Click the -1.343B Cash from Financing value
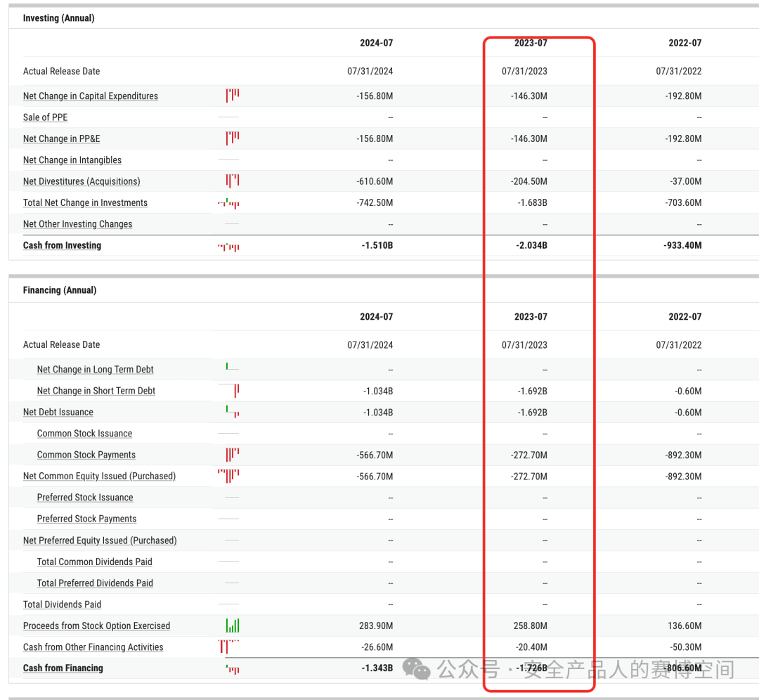Image resolution: width=759 pixels, height=700 pixels. pos(377,668)
